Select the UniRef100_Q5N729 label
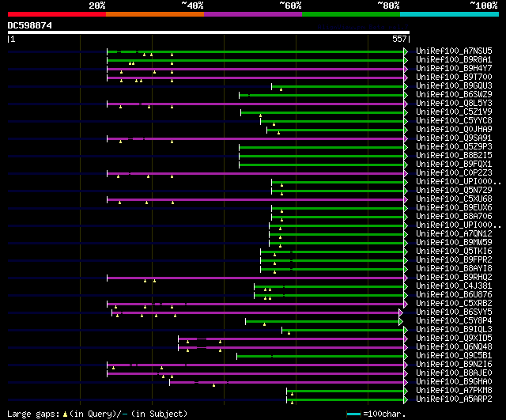The image size is (506, 420). 454,191
